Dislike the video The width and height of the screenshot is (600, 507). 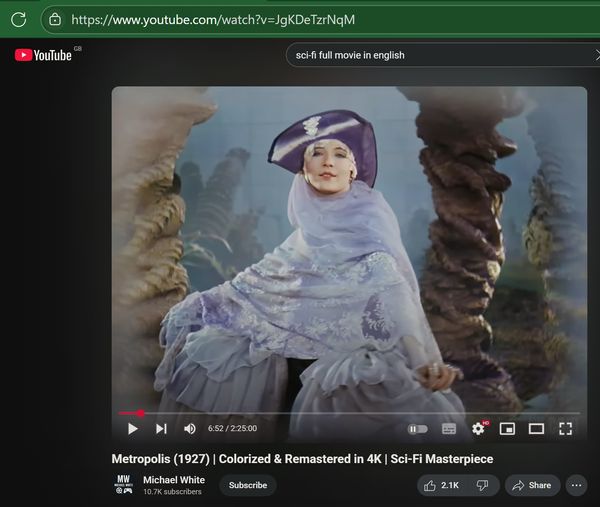point(482,485)
